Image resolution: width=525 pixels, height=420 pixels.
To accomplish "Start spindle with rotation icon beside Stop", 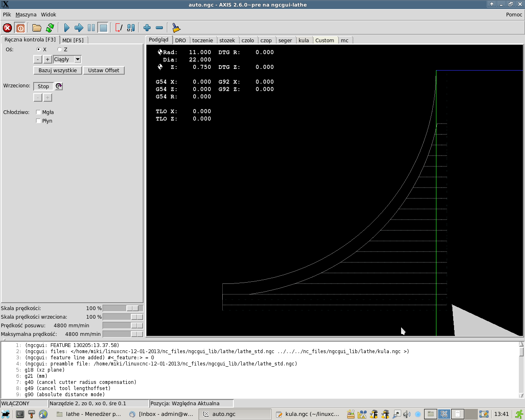I will click(x=59, y=86).
